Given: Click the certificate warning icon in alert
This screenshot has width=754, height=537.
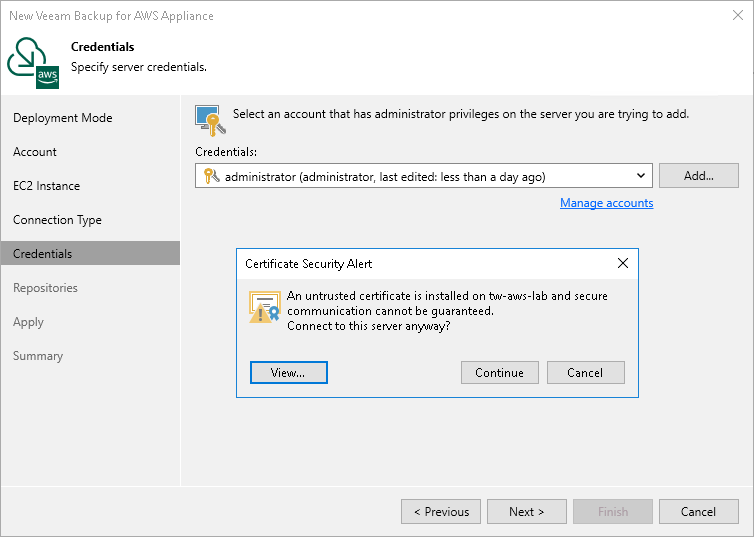Looking at the screenshot, I should coord(264,307).
